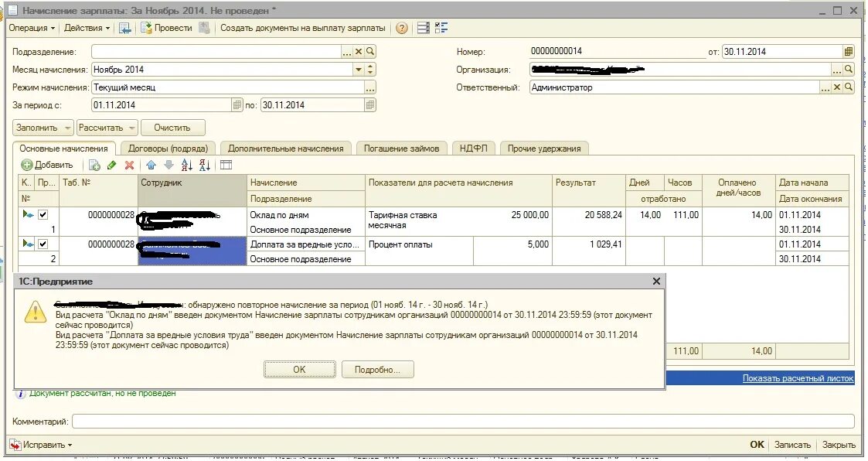
Task: Click the 5,000 percent value
Action: (538, 244)
